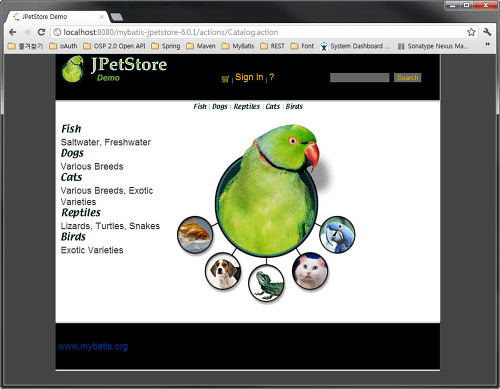Open the first Korean-named bookmark folder
Image resolution: width=500 pixels, height=389 pixels.
(25, 46)
